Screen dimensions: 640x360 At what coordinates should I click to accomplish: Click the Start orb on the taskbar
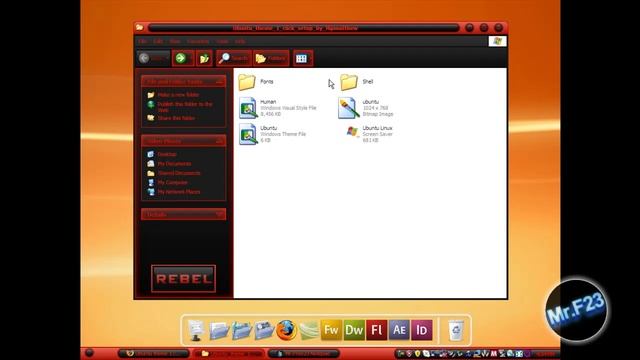point(89,353)
